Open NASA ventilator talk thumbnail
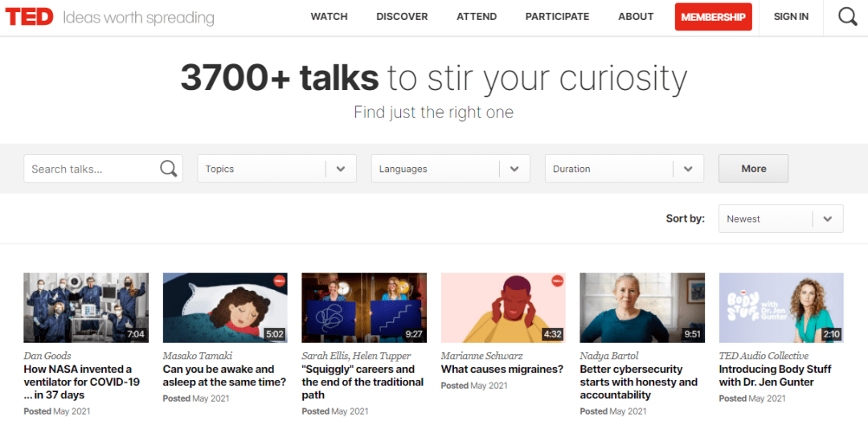This screenshot has width=868, height=425. (86, 308)
